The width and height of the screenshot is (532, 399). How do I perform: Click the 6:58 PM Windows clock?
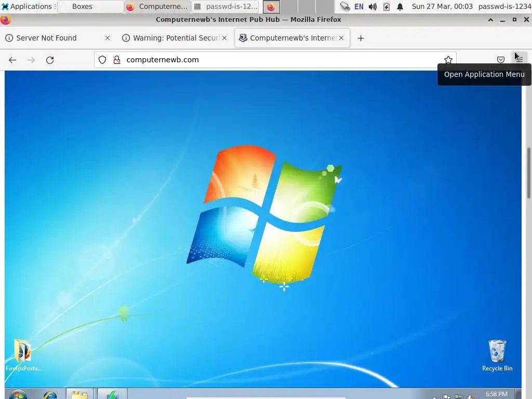click(x=497, y=394)
